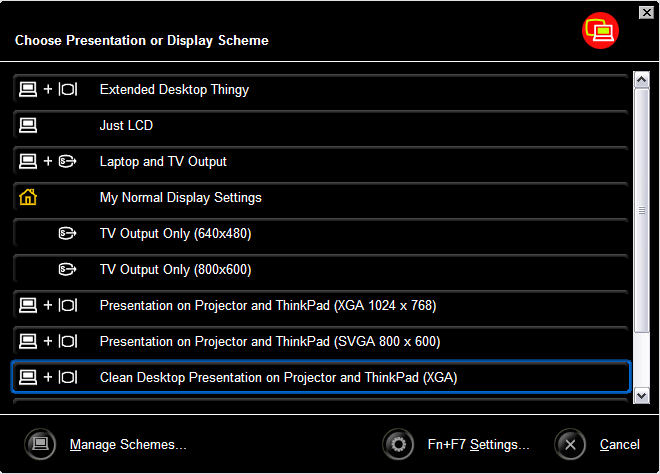Image resolution: width=660 pixels, height=474 pixels.
Task: Close the dialog with the top-right X
Action: point(646,12)
